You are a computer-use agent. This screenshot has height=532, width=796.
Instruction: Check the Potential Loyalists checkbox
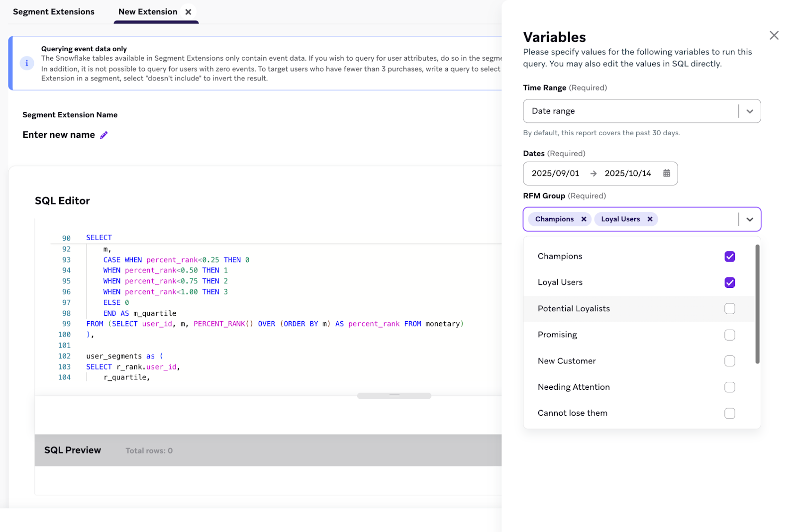coord(729,309)
